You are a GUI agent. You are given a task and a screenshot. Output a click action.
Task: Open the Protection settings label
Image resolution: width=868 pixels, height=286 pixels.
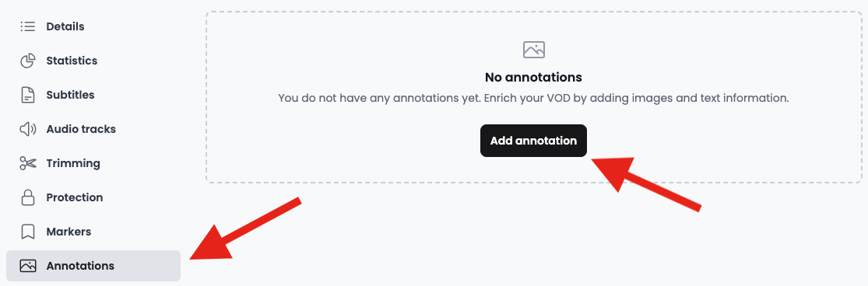[75, 197]
